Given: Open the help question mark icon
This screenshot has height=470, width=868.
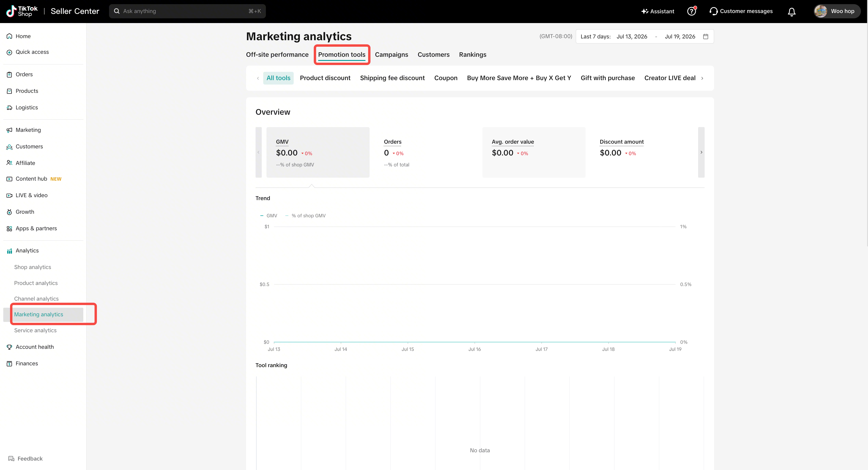Looking at the screenshot, I should [691, 11].
